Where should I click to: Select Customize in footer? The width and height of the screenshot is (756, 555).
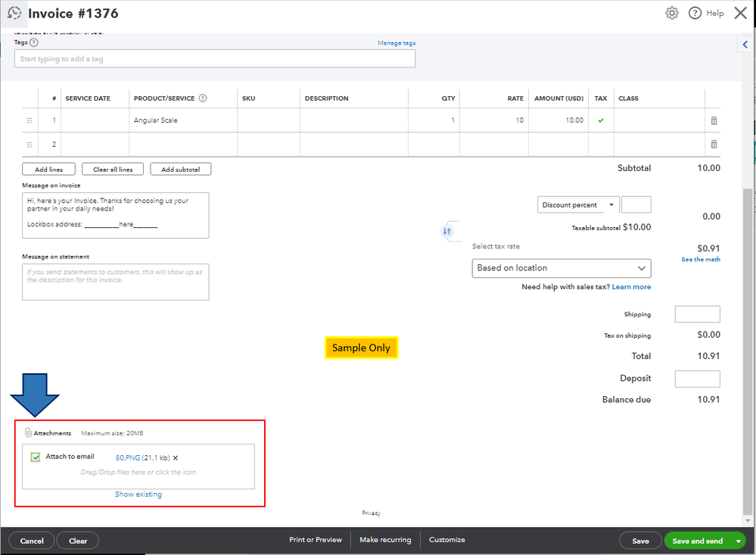447,540
